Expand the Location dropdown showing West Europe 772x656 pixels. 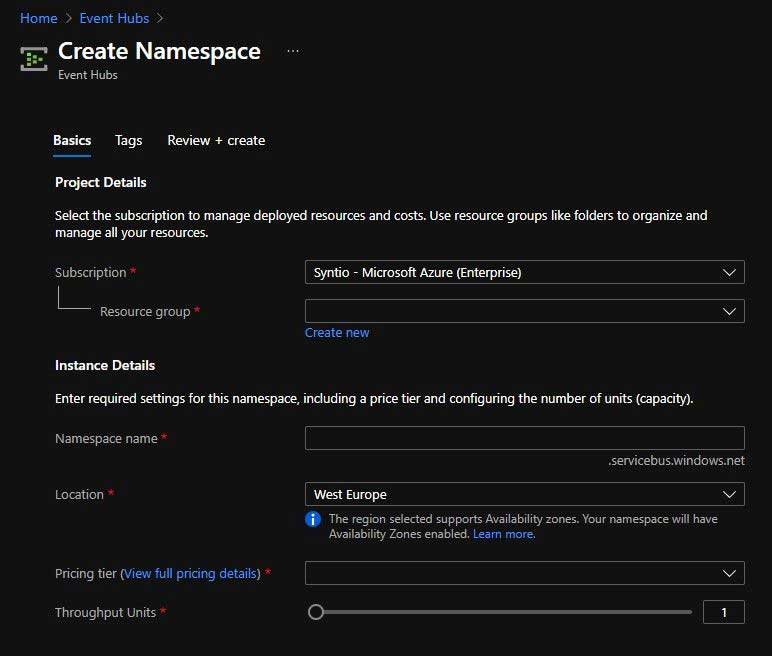point(525,494)
